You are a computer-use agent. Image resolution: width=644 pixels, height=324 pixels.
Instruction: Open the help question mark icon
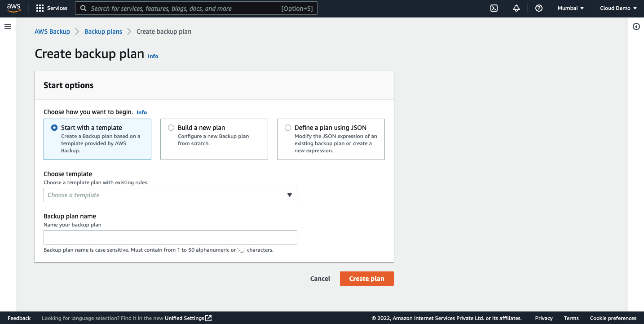(539, 8)
